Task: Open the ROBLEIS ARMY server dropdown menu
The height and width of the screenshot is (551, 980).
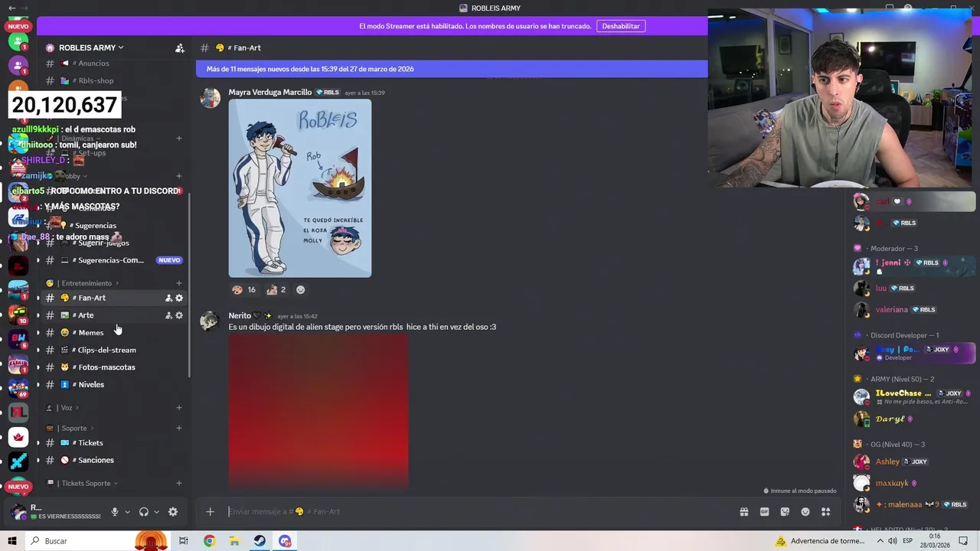Action: pyautogui.click(x=91, y=47)
